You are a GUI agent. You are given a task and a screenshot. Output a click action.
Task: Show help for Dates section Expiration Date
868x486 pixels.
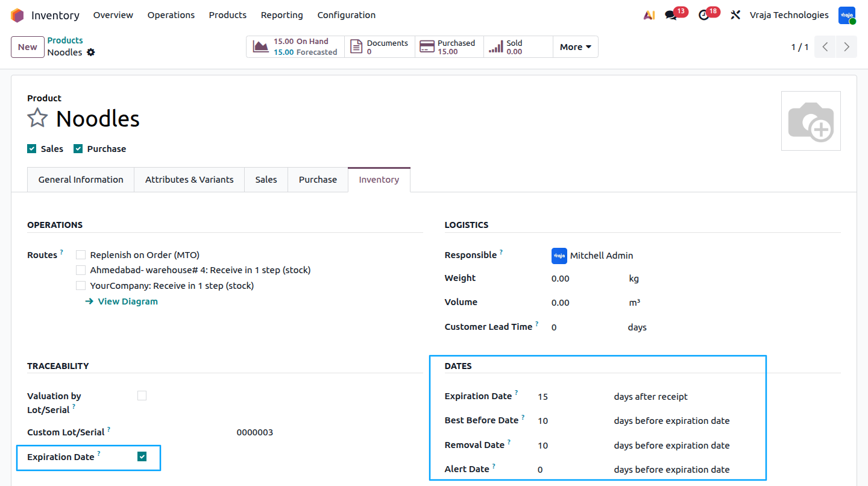pyautogui.click(x=517, y=393)
